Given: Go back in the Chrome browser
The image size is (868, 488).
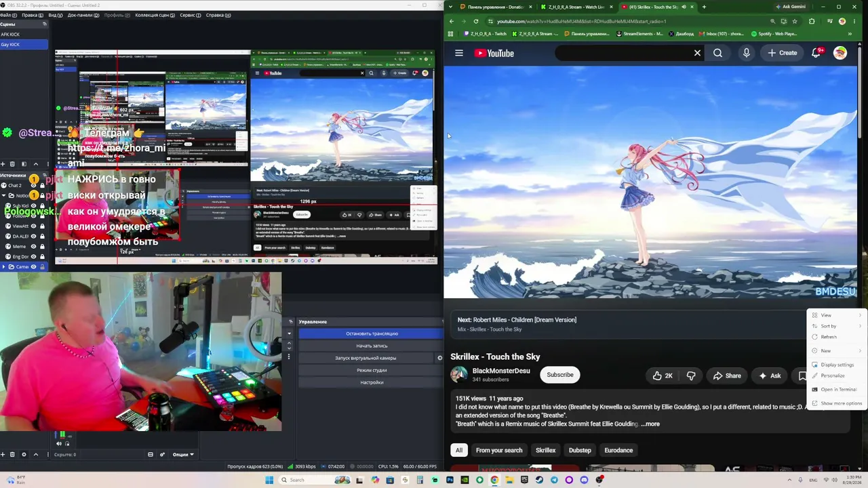Looking at the screenshot, I should (452, 21).
